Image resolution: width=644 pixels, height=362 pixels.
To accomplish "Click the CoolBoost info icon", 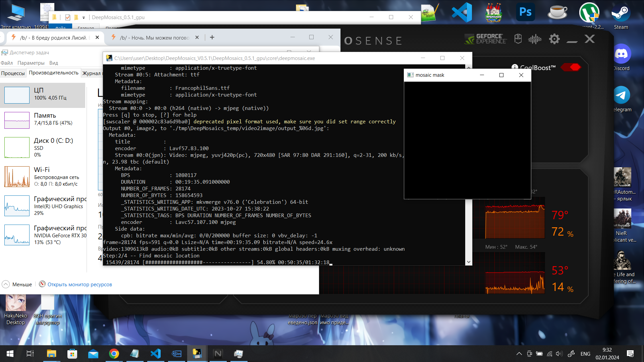I will point(515,67).
